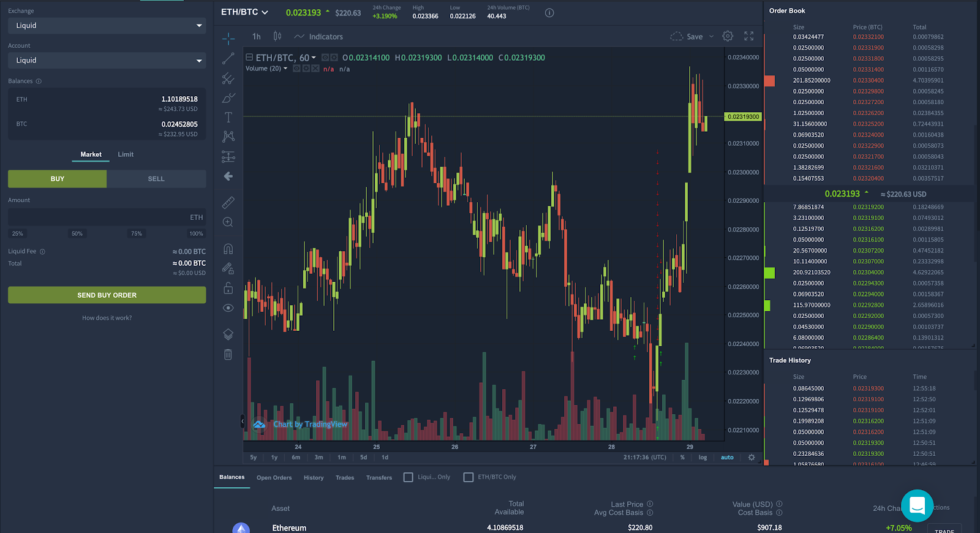Toggle ETH/BTC series visibility eye
This screenshot has width=980, height=533.
tap(325, 58)
